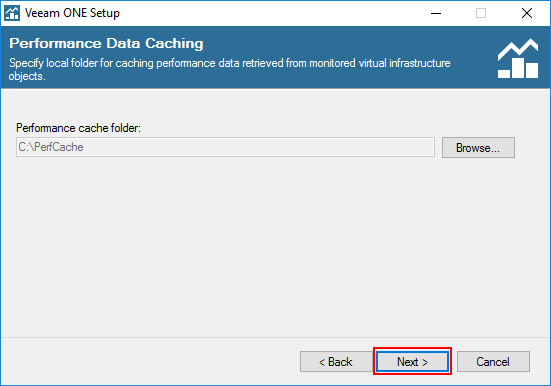
Task: Click the C:\PerfCache path text
Action: (51, 147)
